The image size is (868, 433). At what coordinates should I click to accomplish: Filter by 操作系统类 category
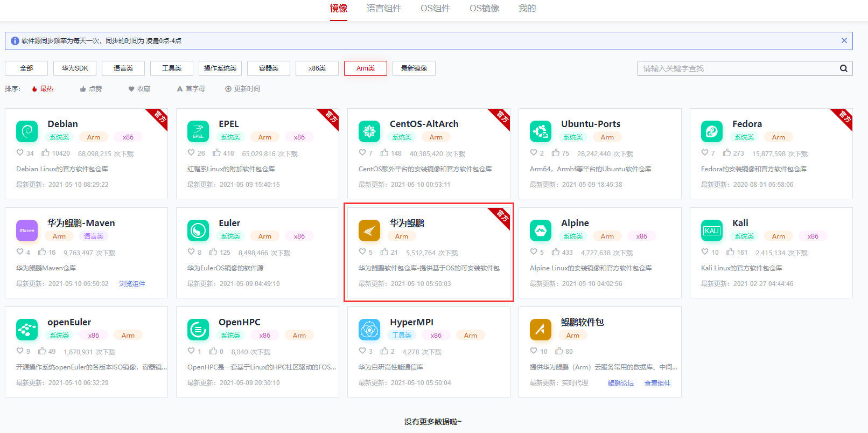point(220,68)
